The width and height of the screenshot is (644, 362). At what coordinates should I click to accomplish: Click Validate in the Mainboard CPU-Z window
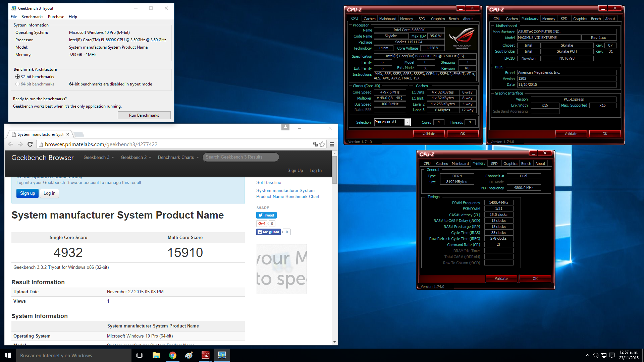(x=571, y=134)
